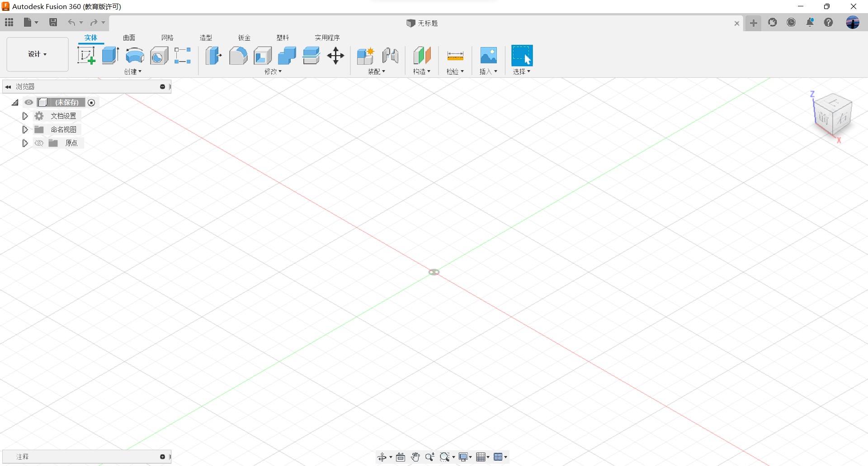Select the Revolve tool

click(135, 56)
